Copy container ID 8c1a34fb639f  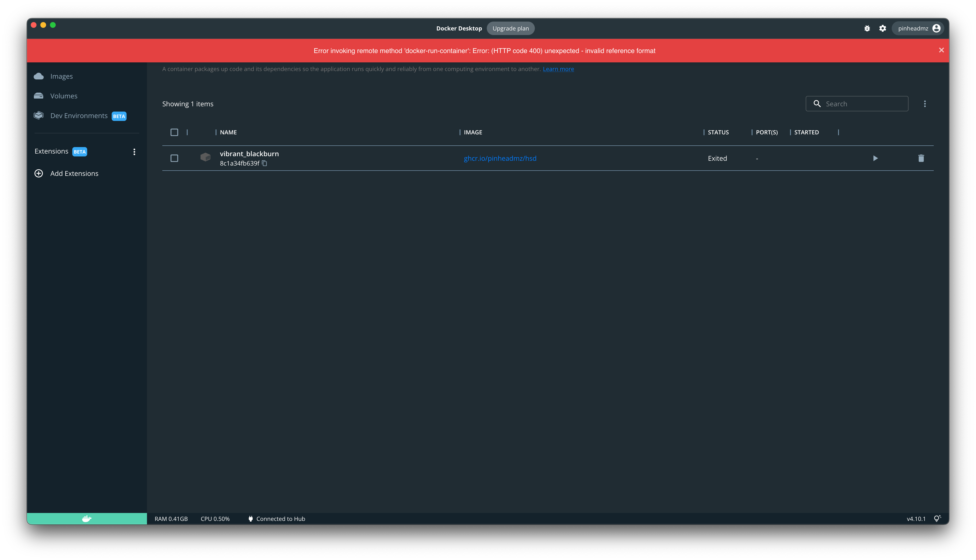coord(264,163)
